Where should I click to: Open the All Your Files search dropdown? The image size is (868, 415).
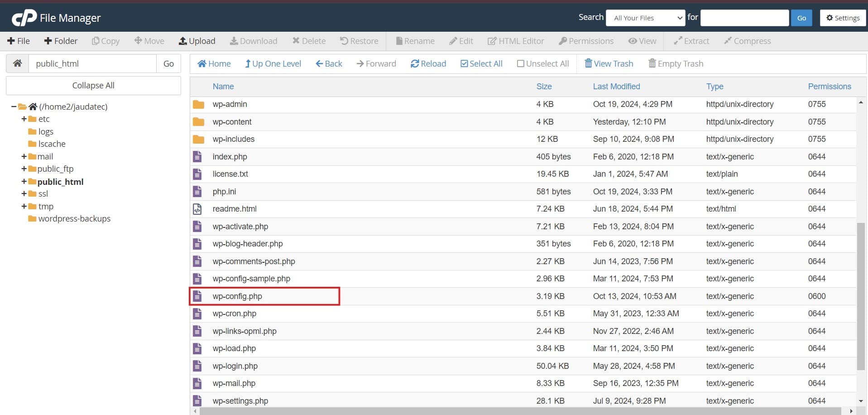tap(645, 18)
